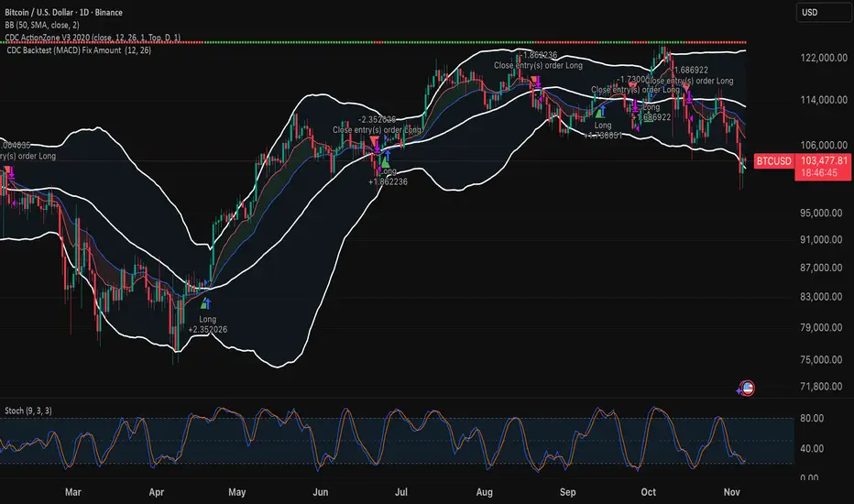Click the Nov label on time axis
This screenshot has width=854, height=504.
731,492
